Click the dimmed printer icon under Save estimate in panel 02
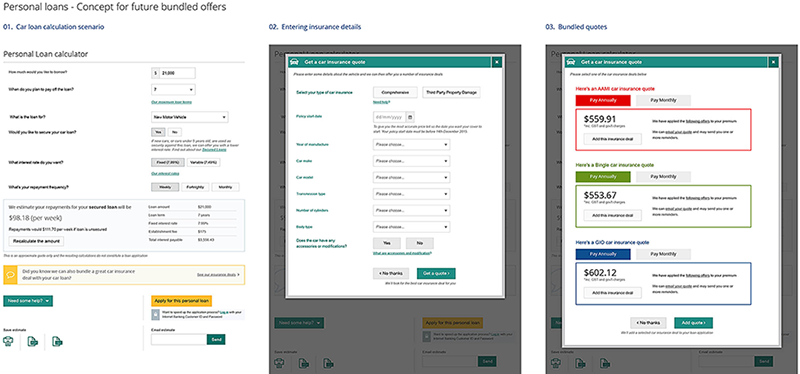Screen dimensions: 800x374 280,363
